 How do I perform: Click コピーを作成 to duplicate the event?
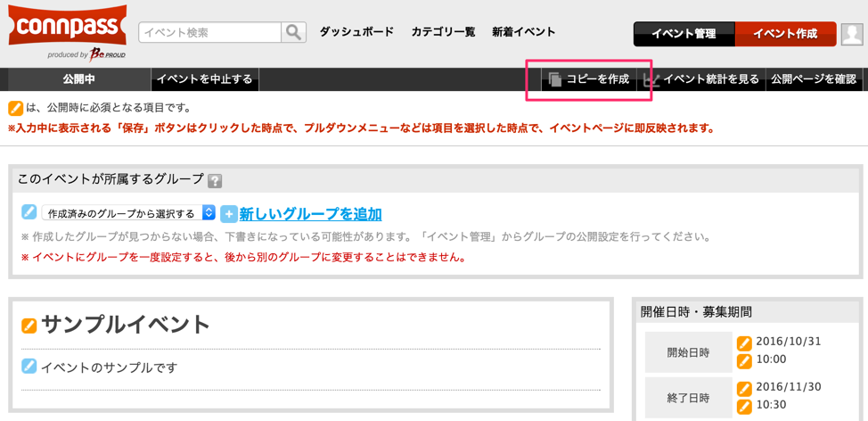click(x=589, y=79)
